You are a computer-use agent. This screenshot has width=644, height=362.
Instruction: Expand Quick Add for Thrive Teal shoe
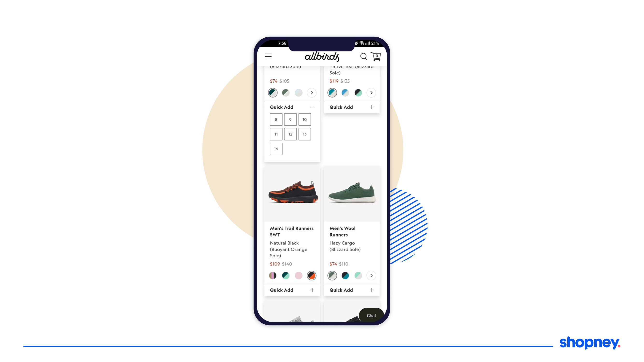pos(372,107)
